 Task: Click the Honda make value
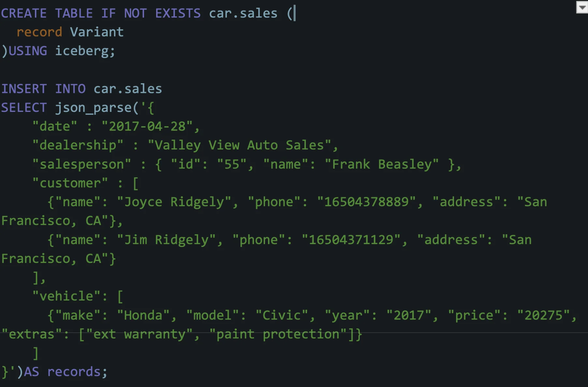coord(143,315)
